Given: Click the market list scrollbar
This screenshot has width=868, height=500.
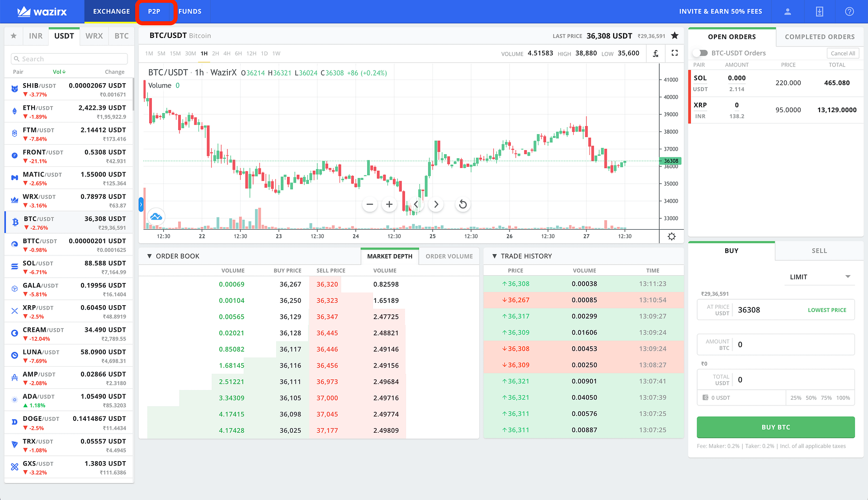Looking at the screenshot, I should point(133,95).
